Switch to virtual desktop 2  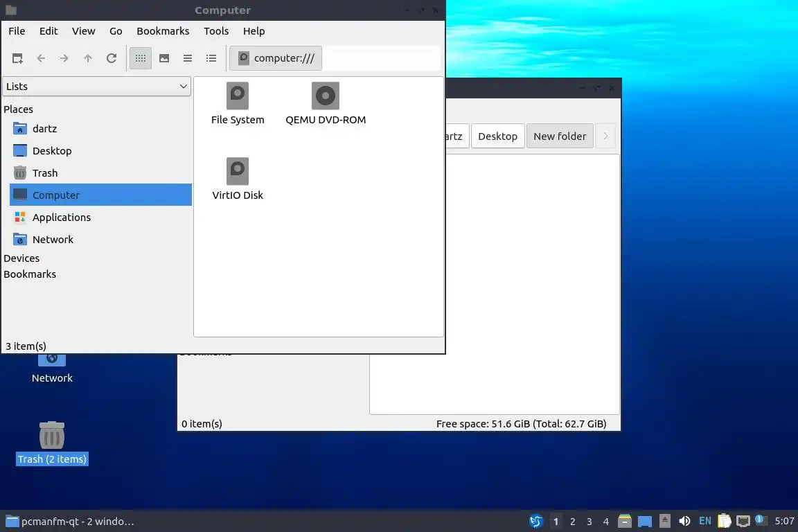click(x=573, y=522)
